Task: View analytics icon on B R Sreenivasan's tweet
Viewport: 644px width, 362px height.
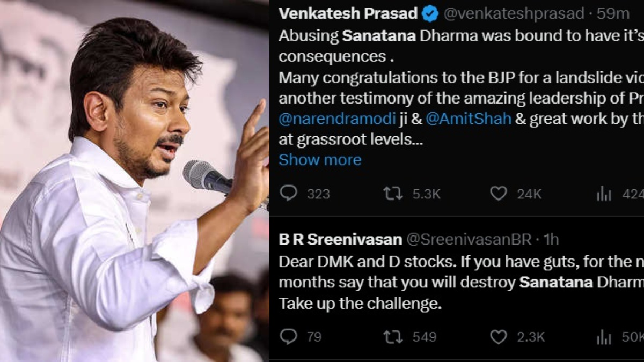Action: pyautogui.click(x=604, y=337)
